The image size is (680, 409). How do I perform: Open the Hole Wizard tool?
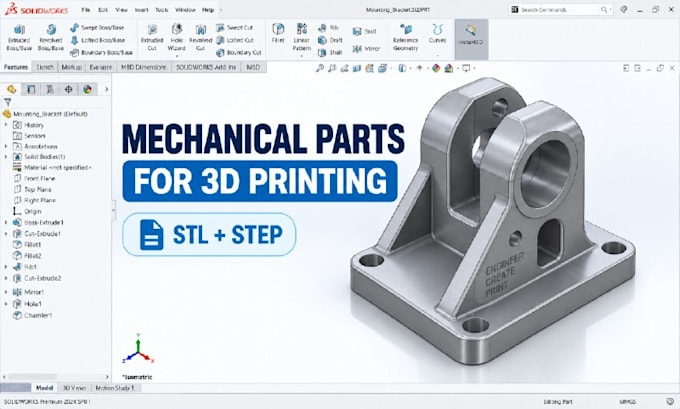coord(176,38)
